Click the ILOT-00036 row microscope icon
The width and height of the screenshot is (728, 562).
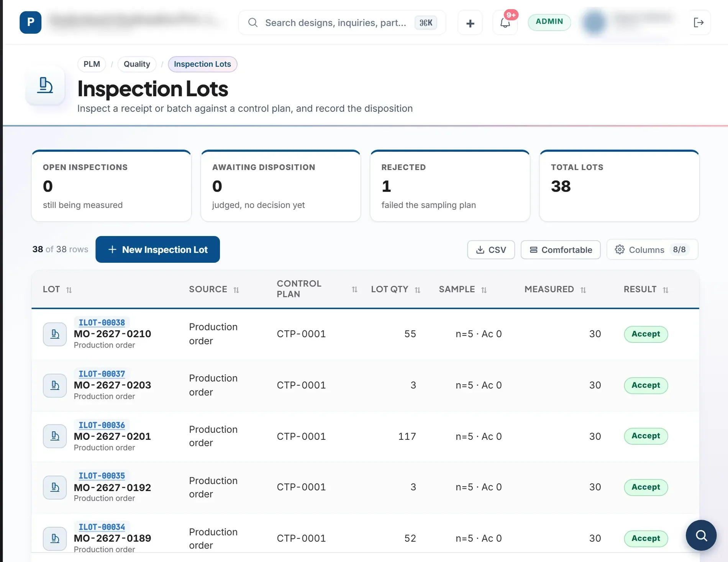pos(55,436)
